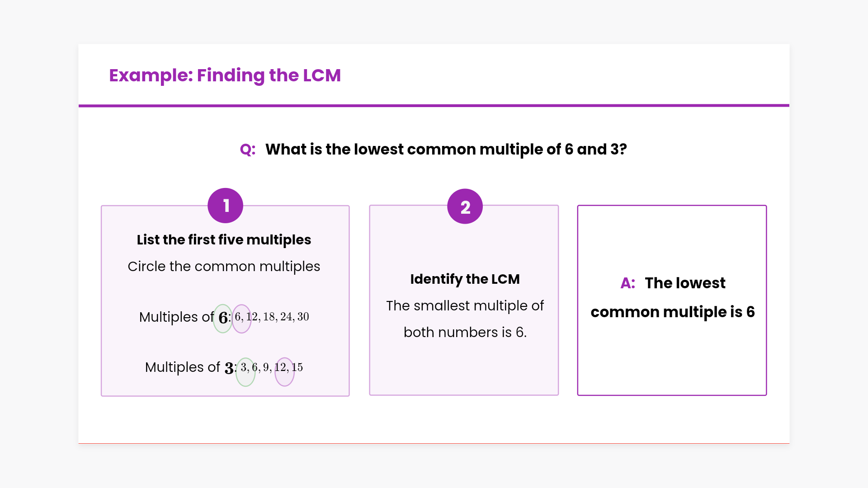Select the "Example: Finding the LCM" slide title
The width and height of the screenshot is (868, 488).
coord(225,75)
